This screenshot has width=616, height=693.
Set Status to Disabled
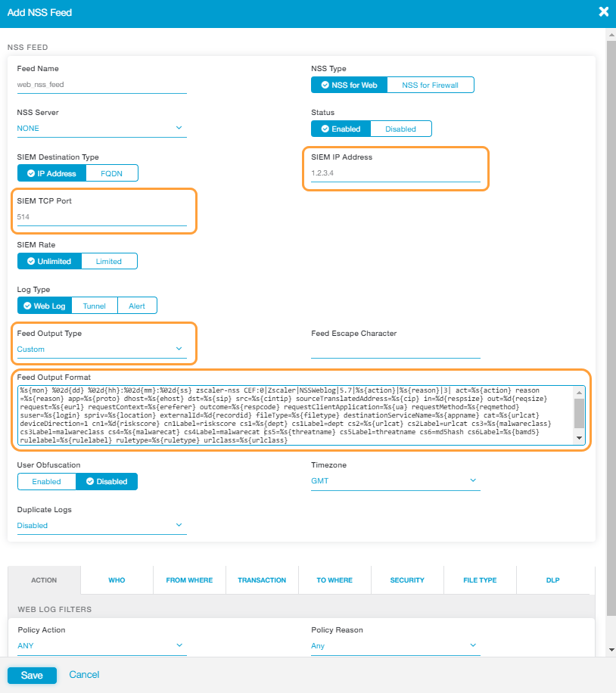(401, 129)
